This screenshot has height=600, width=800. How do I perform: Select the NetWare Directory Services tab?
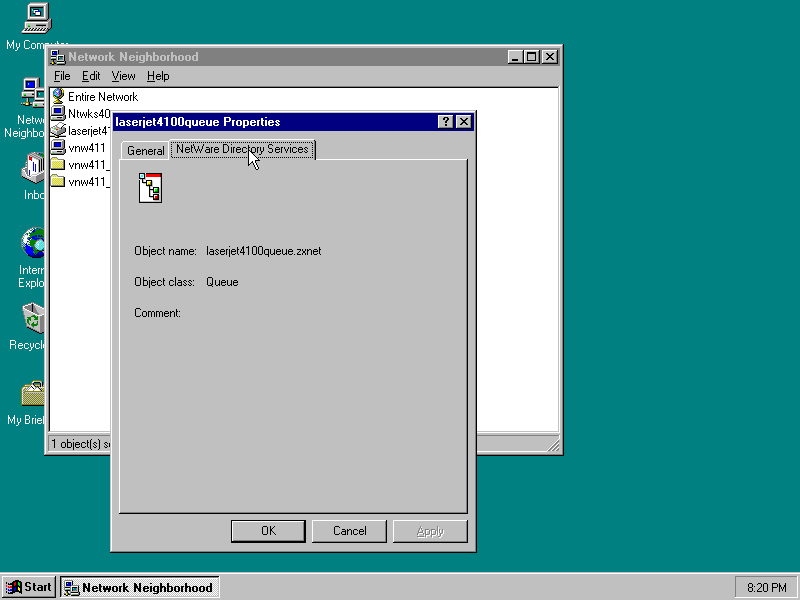pos(242,149)
